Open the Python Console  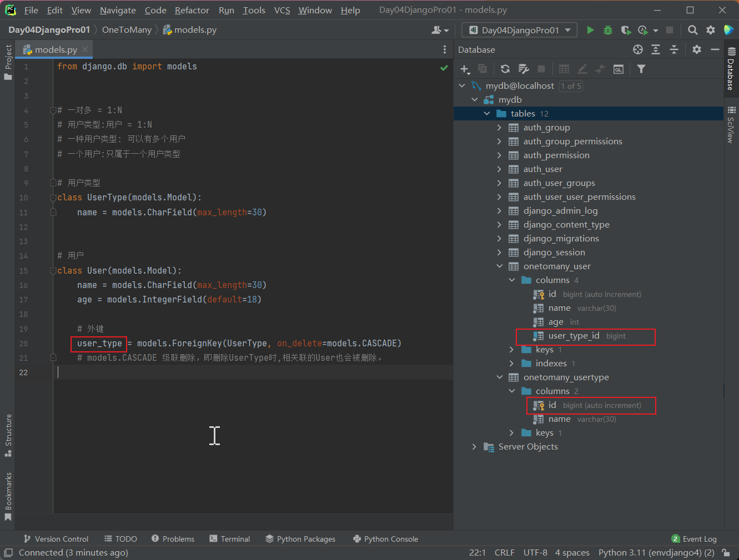(x=385, y=538)
